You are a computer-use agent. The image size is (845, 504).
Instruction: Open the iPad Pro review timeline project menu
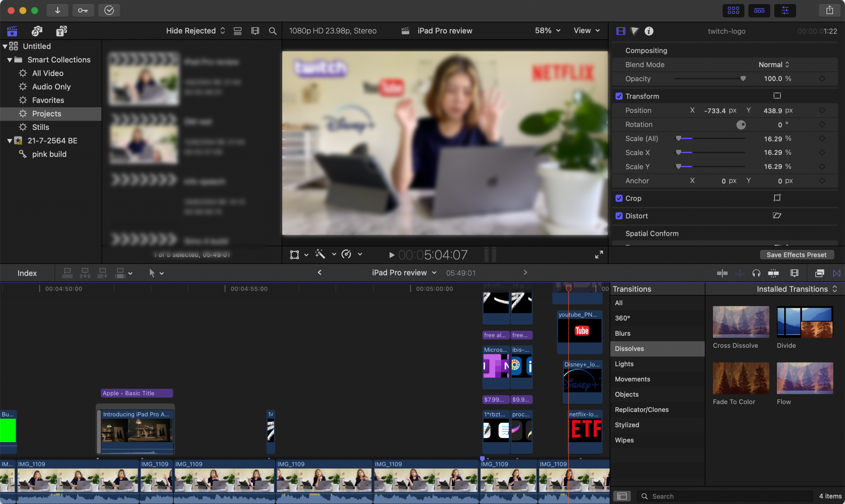(x=404, y=273)
